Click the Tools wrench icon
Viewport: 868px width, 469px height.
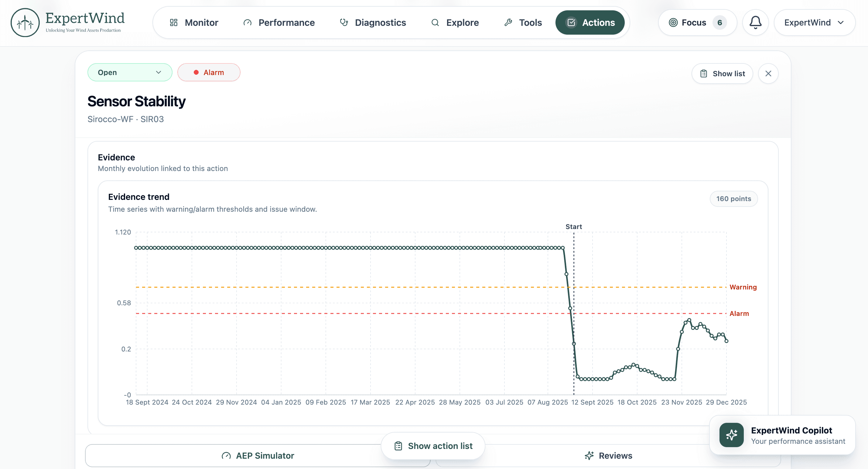pyautogui.click(x=508, y=22)
